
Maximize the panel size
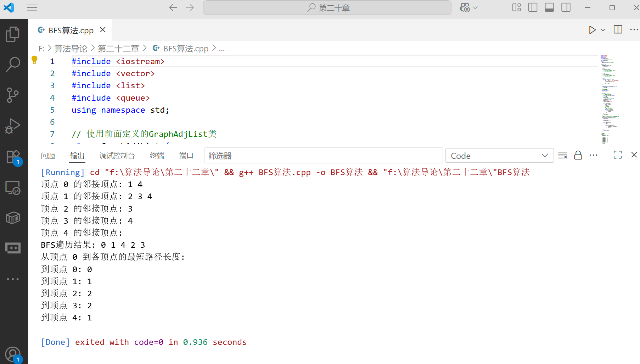[618, 155]
